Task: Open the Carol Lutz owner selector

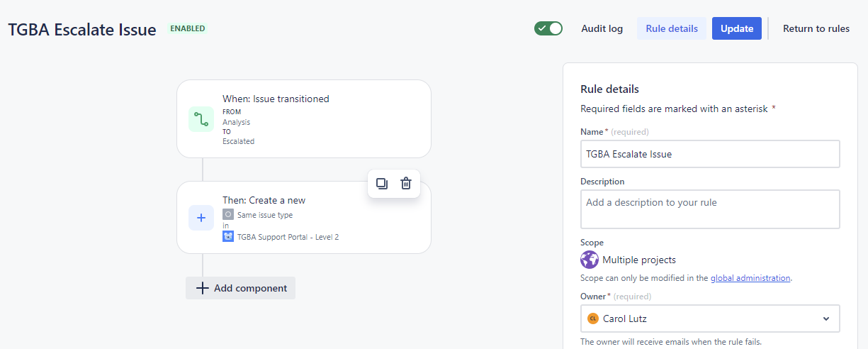Action: (x=710, y=318)
